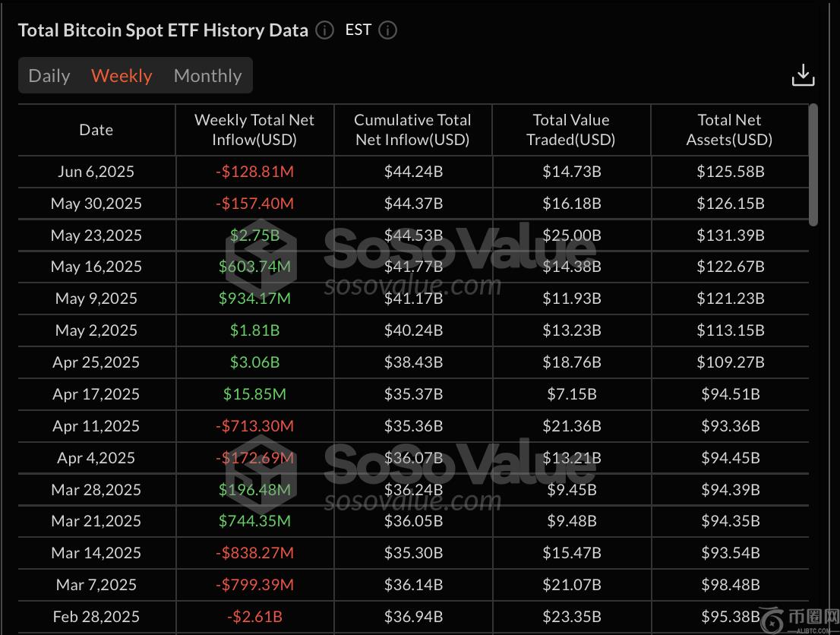The image size is (840, 635).
Task: Click the $2.75B inflow for May 23
Action: [254, 235]
